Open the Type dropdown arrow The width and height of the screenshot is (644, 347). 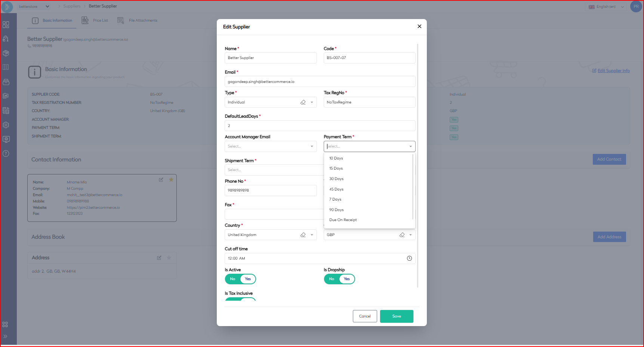[x=312, y=102]
